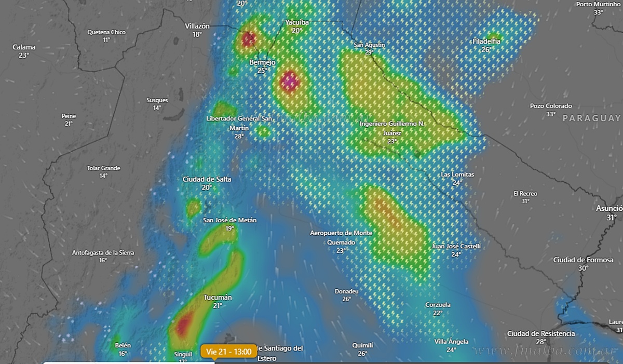Select Ciudad de Resistencia on the map
Image resolution: width=623 pixels, height=364 pixels.
pos(541,333)
